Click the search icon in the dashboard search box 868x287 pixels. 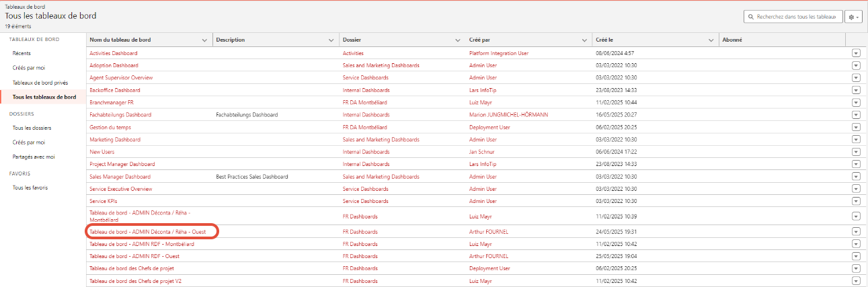click(x=751, y=17)
